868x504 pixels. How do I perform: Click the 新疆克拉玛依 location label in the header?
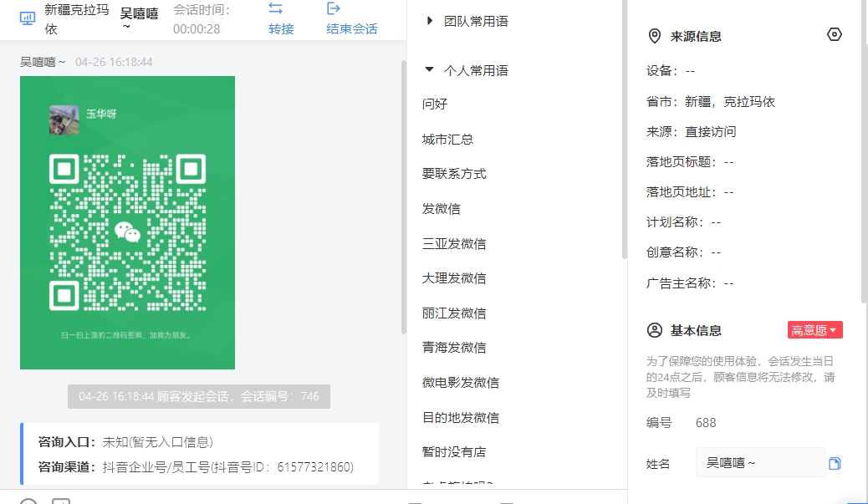(x=76, y=19)
